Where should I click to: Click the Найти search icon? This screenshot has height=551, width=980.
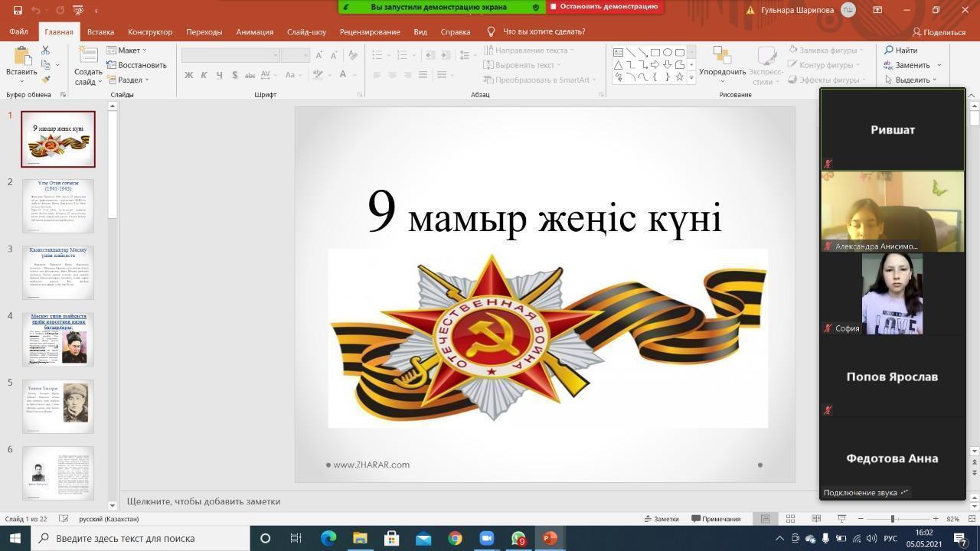pyautogui.click(x=900, y=51)
